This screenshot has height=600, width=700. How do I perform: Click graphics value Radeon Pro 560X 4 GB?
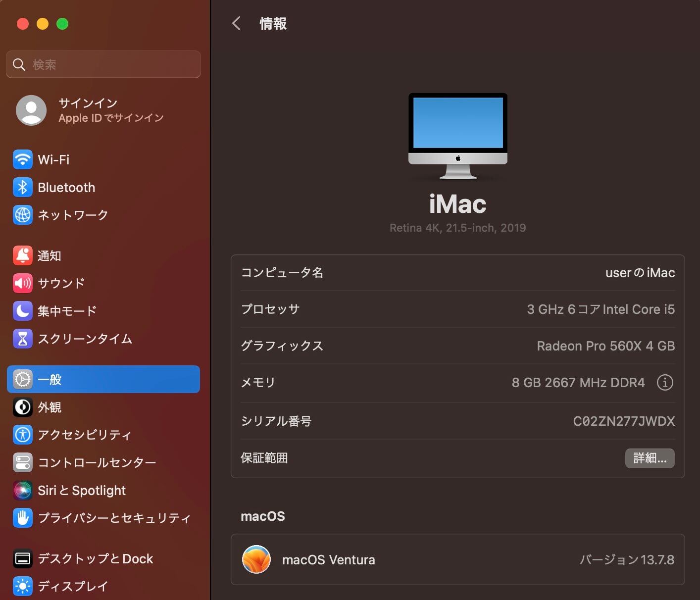(606, 346)
